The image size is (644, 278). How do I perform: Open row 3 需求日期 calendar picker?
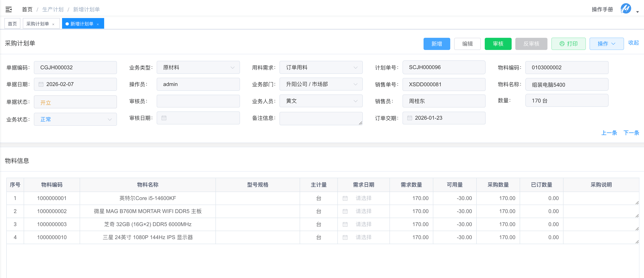(345, 224)
